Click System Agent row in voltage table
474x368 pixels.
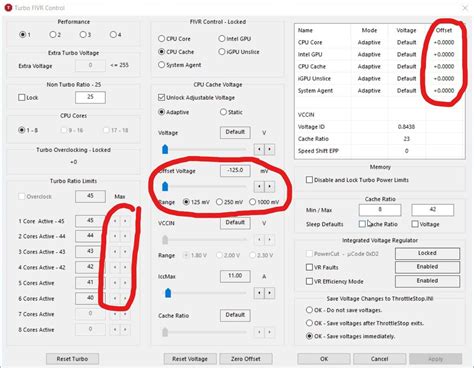click(380, 90)
